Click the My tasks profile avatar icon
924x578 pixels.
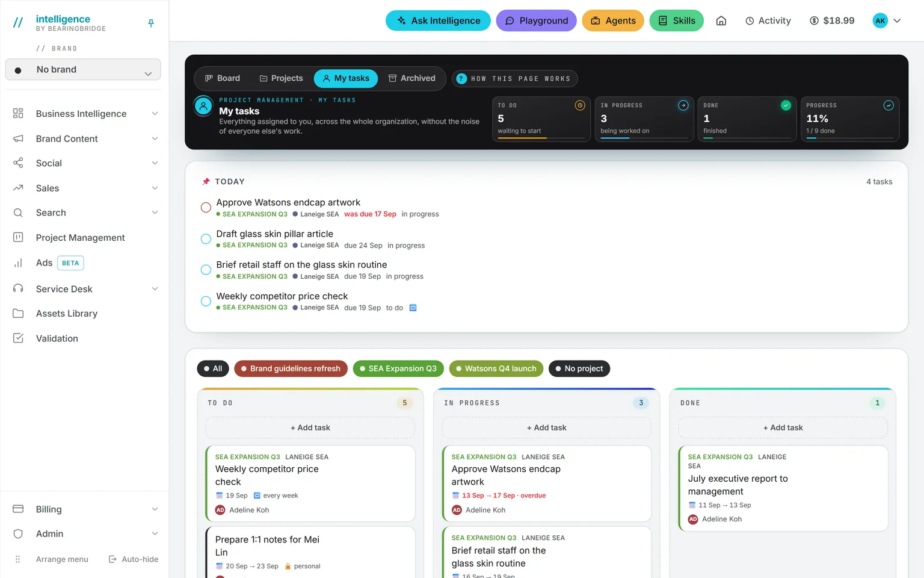[203, 107]
